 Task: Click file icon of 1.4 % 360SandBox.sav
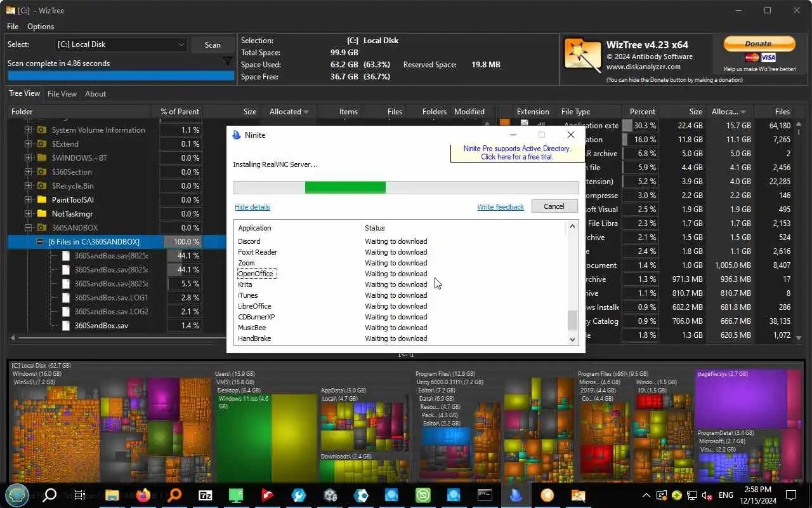pyautogui.click(x=66, y=325)
